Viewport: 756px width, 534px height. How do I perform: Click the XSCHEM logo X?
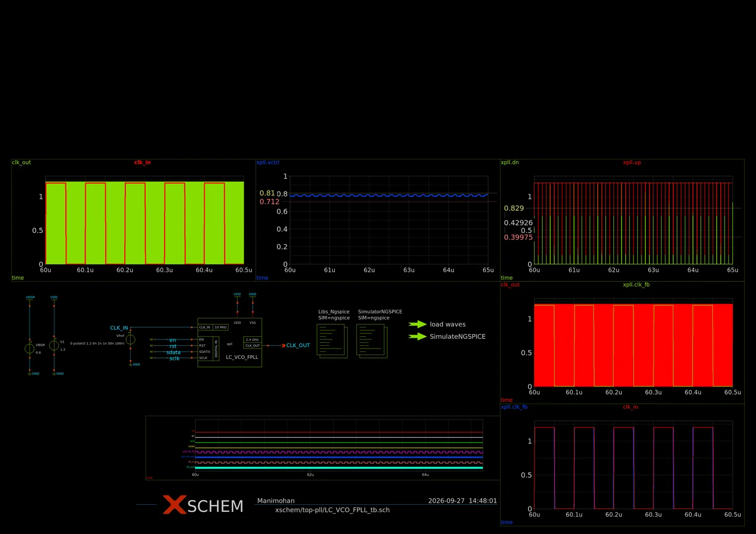point(174,505)
